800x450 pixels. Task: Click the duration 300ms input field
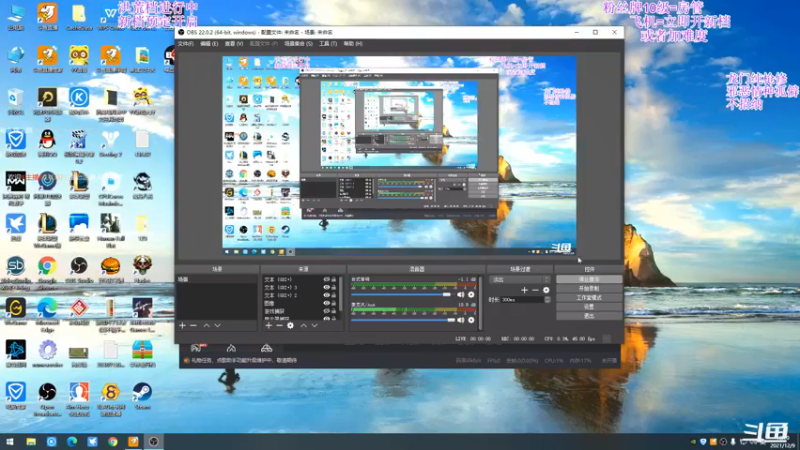[522, 299]
